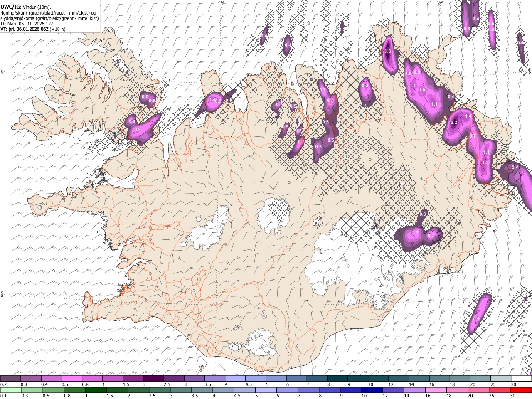Select the darkest green swatch labeled 1 in bottom row
The width and height of the screenshot is (532, 399).
coord(96,390)
